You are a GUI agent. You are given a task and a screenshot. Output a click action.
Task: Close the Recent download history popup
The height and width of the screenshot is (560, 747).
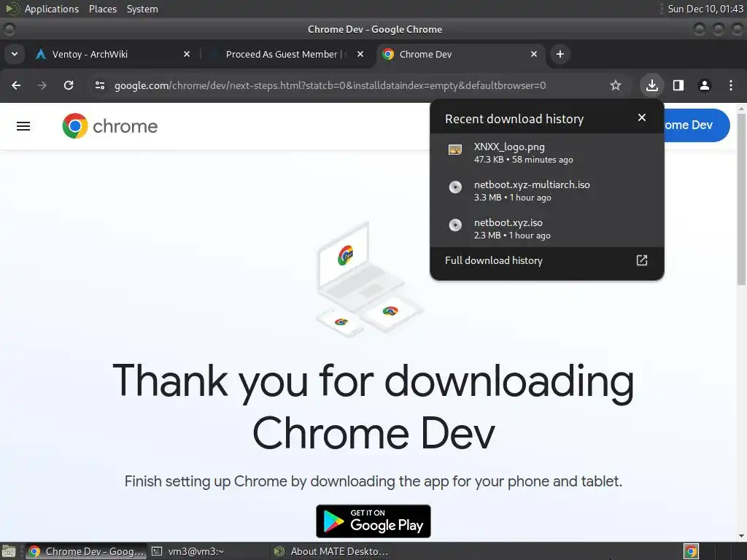[x=642, y=117]
